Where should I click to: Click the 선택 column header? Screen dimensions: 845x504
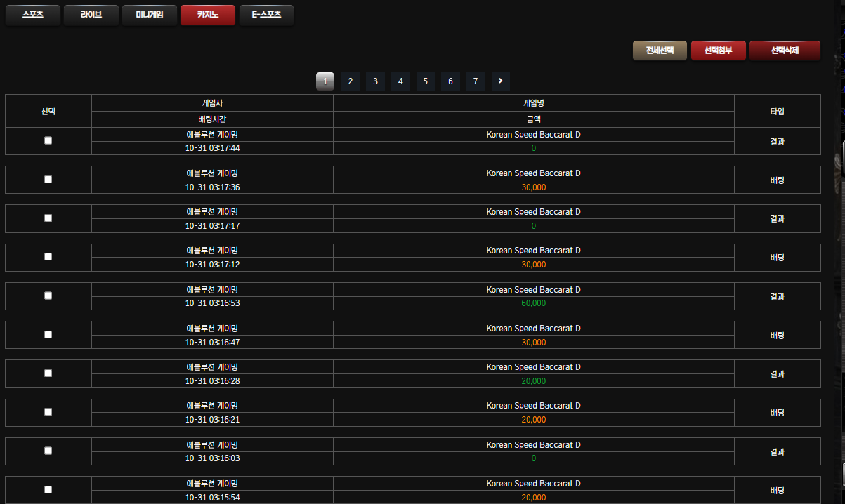click(x=48, y=111)
